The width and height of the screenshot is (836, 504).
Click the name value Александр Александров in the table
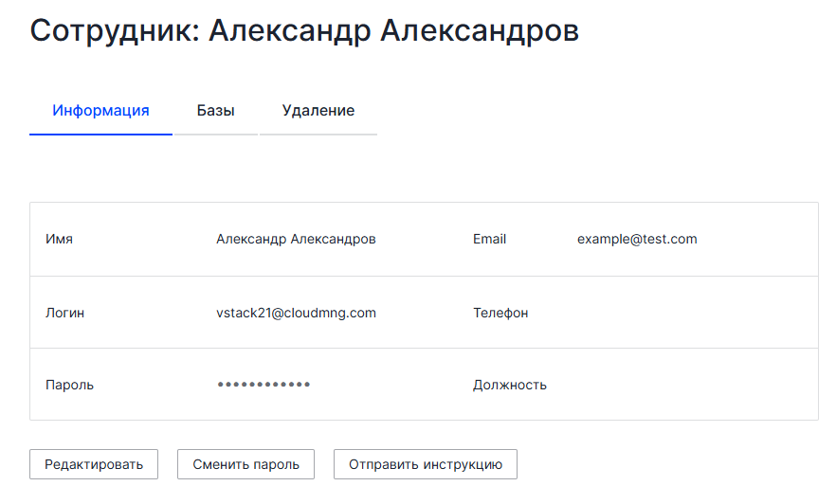(x=296, y=240)
